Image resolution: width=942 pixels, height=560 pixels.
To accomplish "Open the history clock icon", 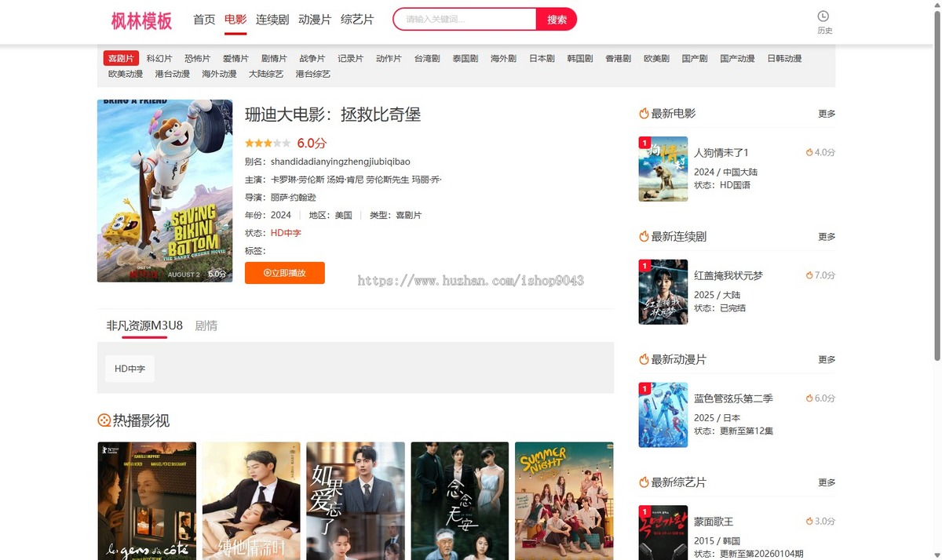I will pyautogui.click(x=823, y=16).
